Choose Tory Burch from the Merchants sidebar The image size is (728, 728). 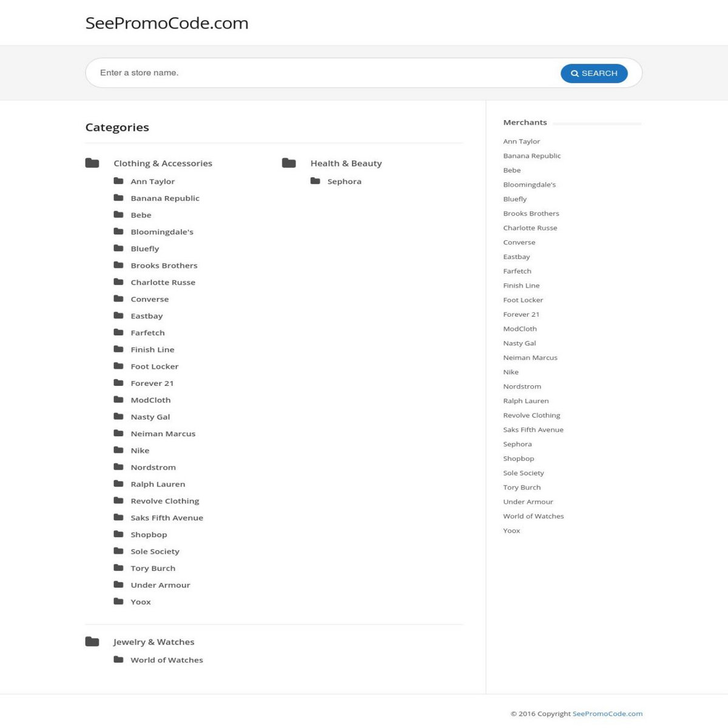point(522,488)
